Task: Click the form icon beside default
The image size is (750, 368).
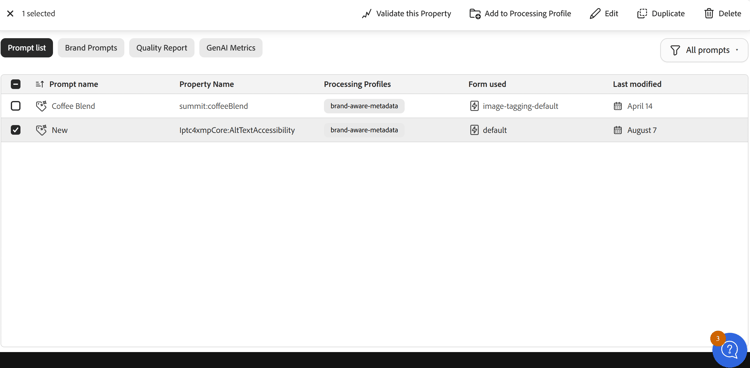Action: [x=474, y=130]
